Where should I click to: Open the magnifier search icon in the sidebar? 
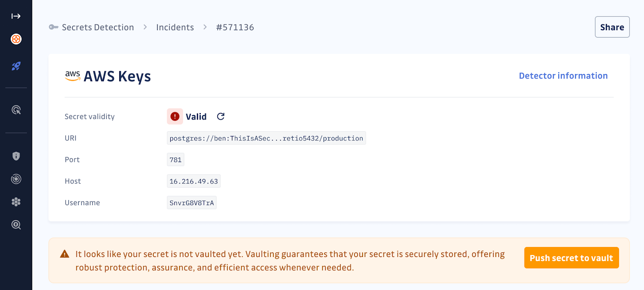click(x=16, y=225)
